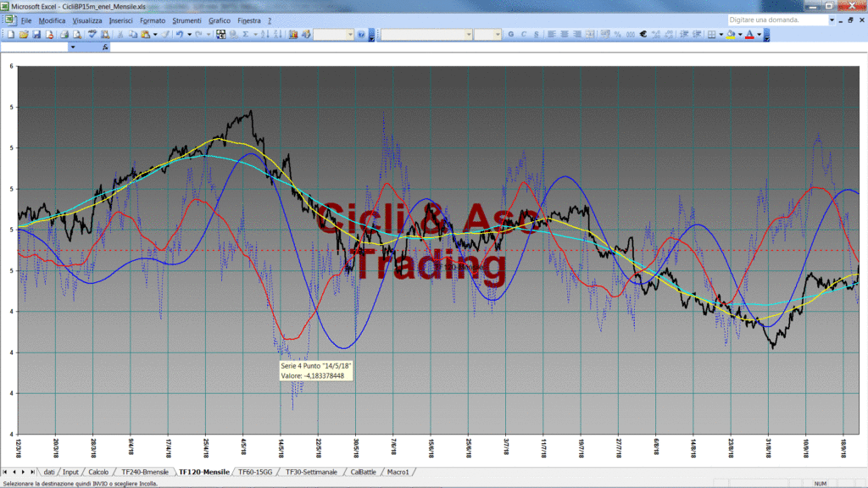Screen dimensions: 868x488
Task: Switch to the TF240-Bmensile sheet tab
Action: tap(144, 472)
